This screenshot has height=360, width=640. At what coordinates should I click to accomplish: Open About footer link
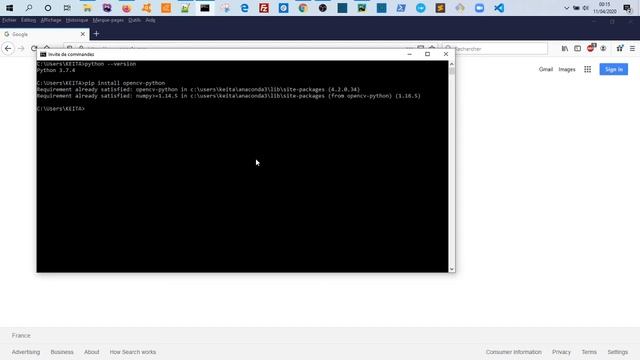91,352
